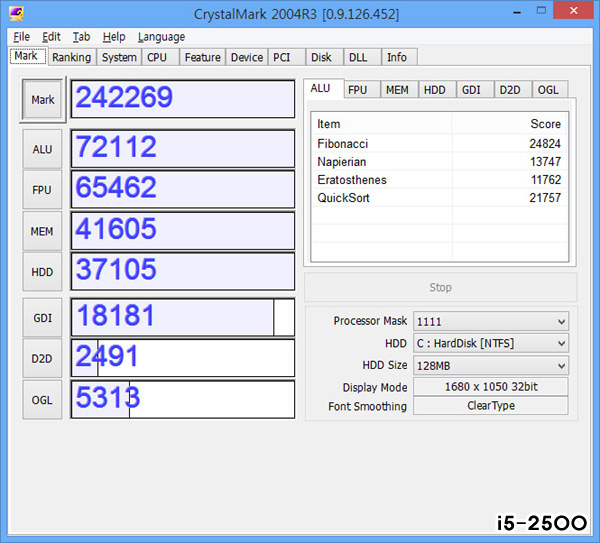The image size is (600, 543).
Task: Start the ALU benchmark test
Action: [43, 149]
